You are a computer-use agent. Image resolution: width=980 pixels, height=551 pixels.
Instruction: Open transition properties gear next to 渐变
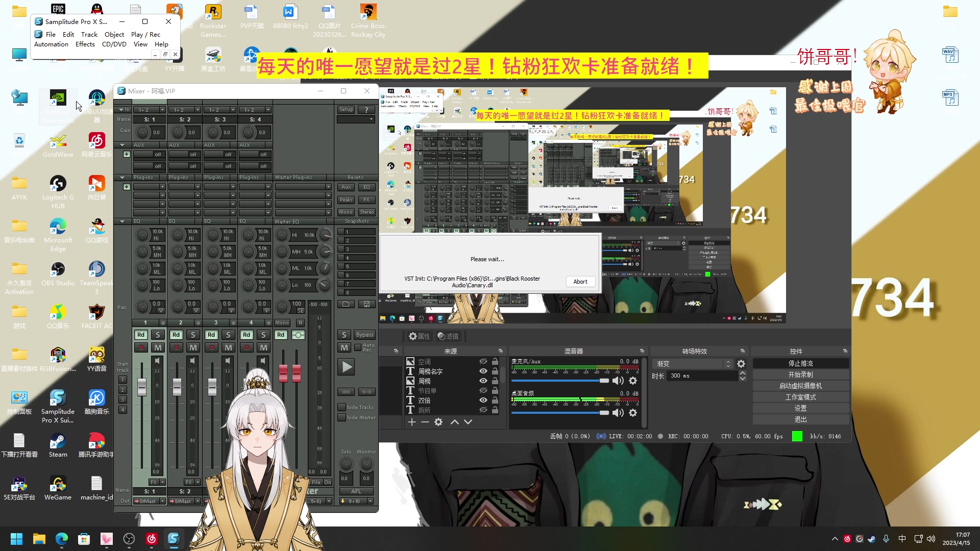click(x=741, y=364)
